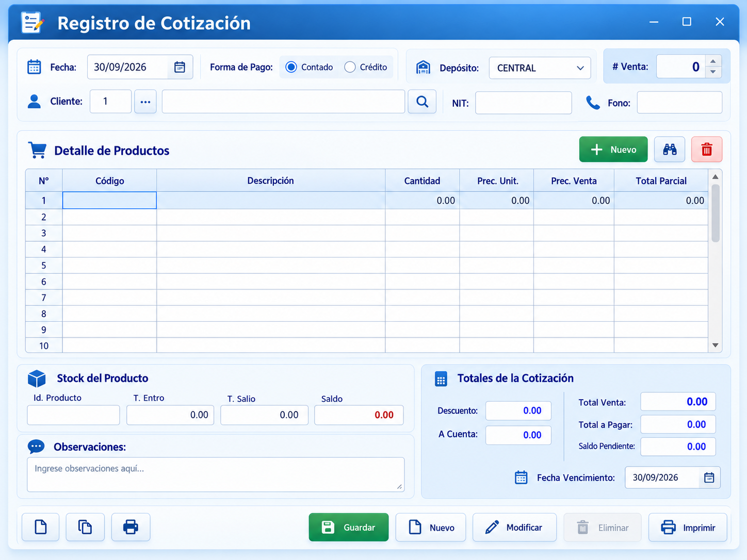
Task: Click the Cliente name text field
Action: [x=283, y=102]
